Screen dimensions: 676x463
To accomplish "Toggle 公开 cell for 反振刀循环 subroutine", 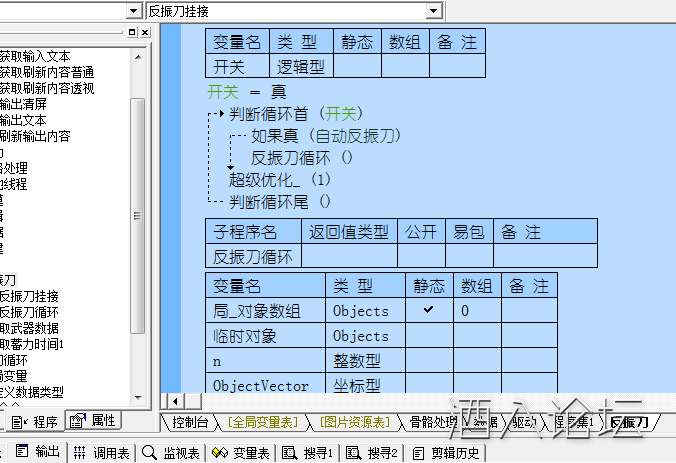I will point(421,256).
